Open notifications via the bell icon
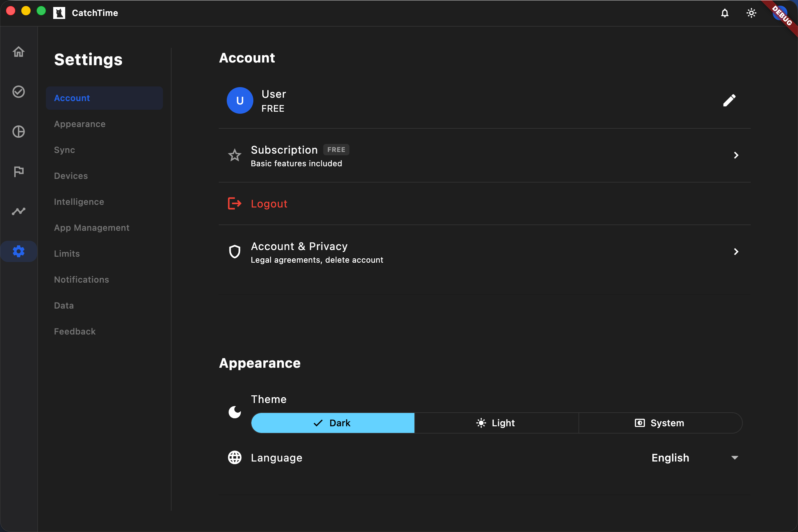798x532 pixels. point(725,13)
